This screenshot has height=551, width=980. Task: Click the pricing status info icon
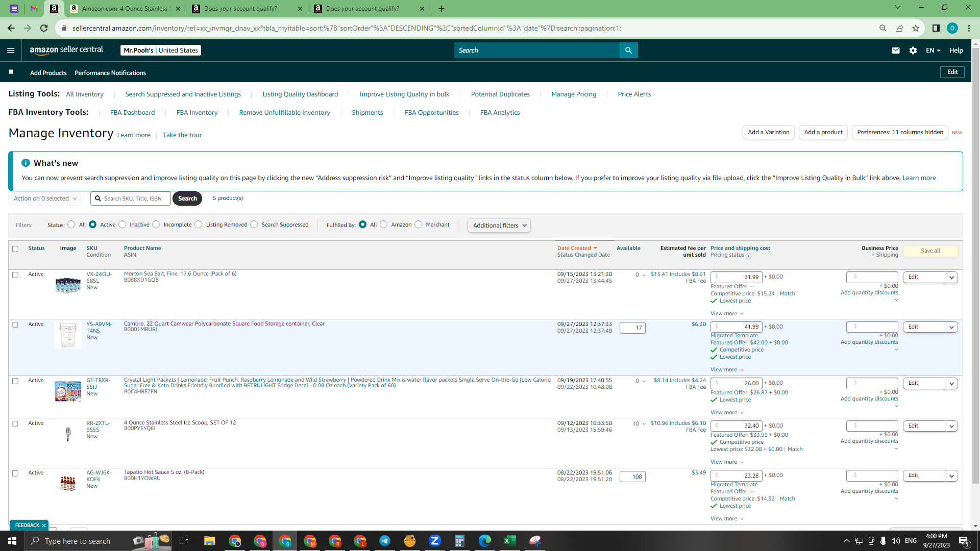(x=748, y=256)
